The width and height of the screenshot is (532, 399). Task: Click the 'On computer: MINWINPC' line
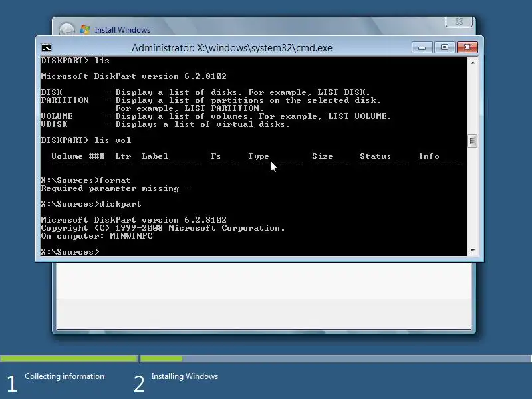click(x=96, y=236)
